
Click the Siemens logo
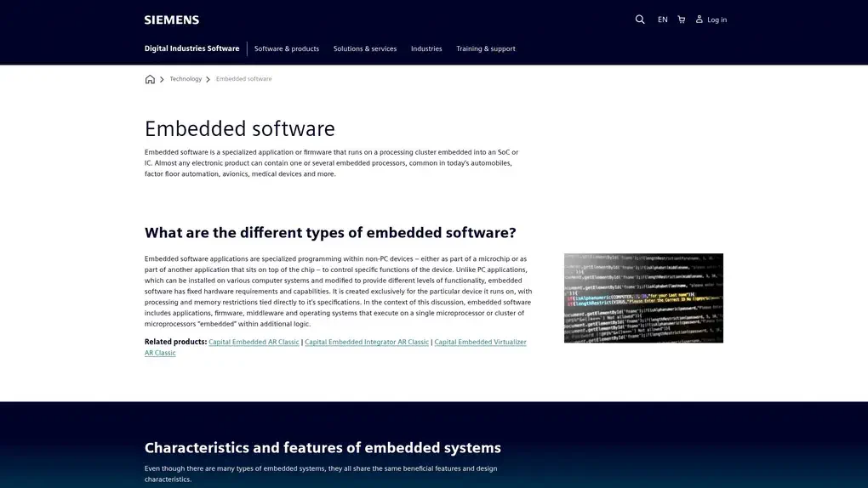(x=172, y=20)
